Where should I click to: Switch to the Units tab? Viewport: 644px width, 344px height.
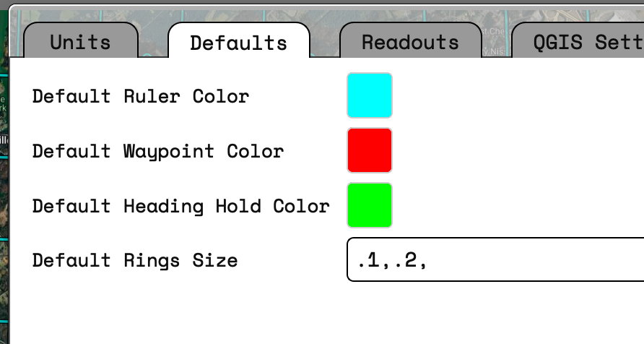(x=80, y=42)
